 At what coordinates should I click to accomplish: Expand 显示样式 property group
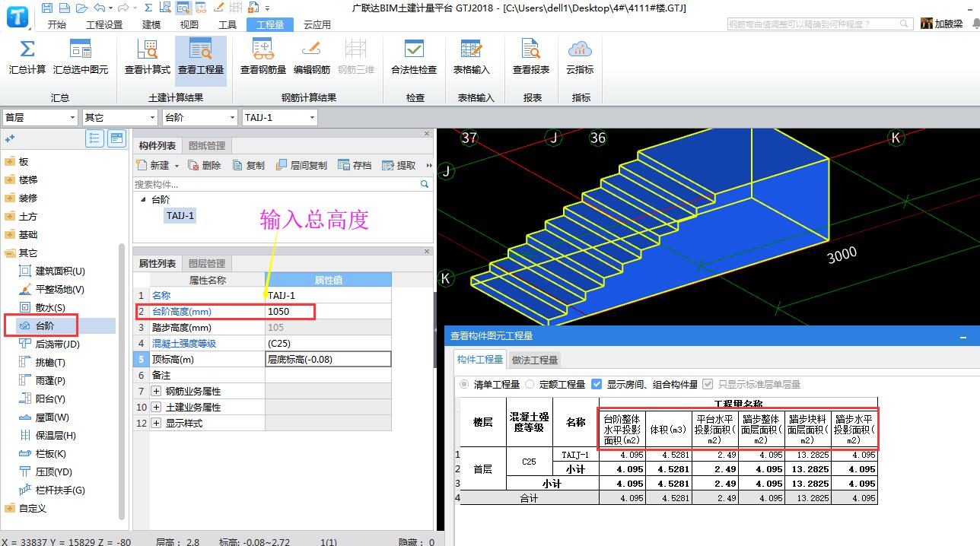click(156, 423)
